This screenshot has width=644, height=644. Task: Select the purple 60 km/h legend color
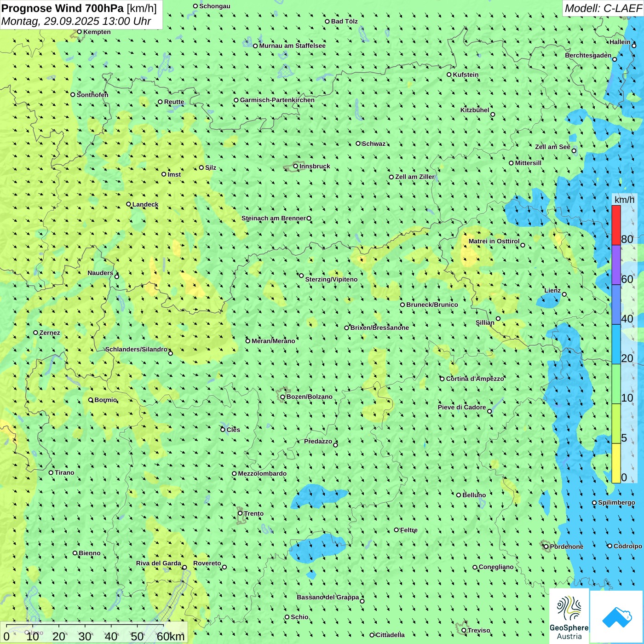pos(616,265)
